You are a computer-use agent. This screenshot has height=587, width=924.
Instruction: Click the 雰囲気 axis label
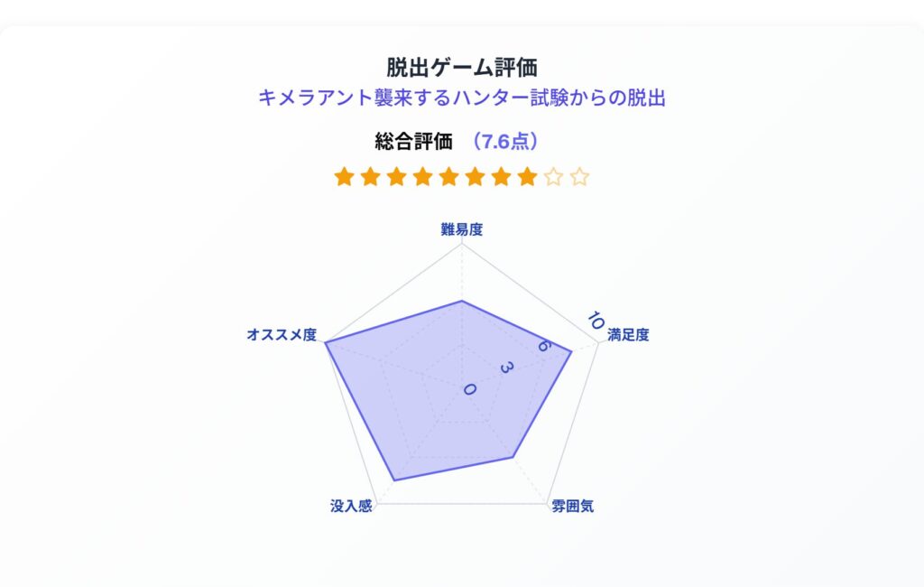pos(573,507)
